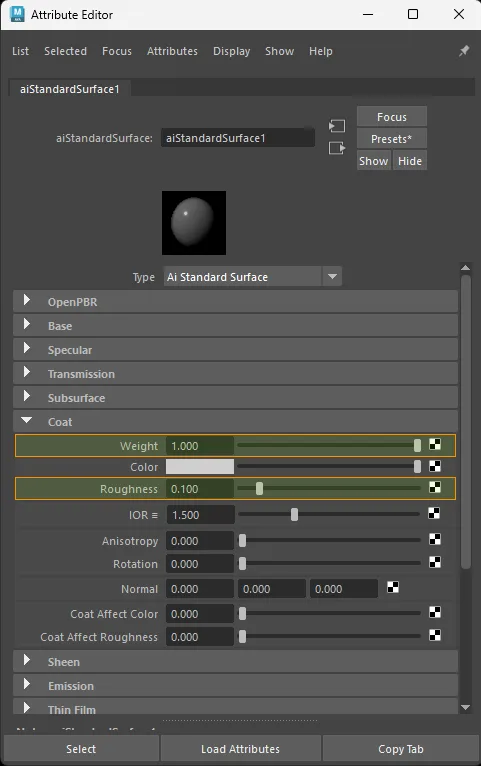The height and width of the screenshot is (766, 481).
Task: Click the Rotation value field
Action: click(x=200, y=564)
